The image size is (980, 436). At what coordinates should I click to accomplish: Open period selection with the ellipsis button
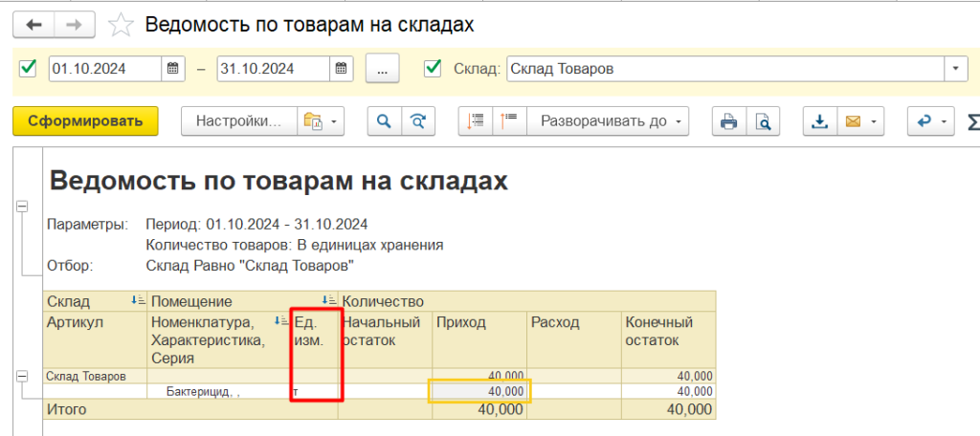(383, 69)
